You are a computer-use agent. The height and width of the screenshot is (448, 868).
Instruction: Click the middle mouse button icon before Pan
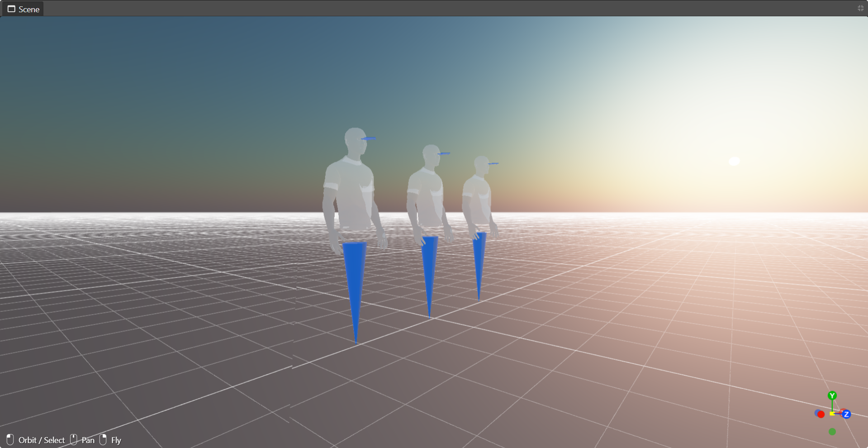coord(73,439)
